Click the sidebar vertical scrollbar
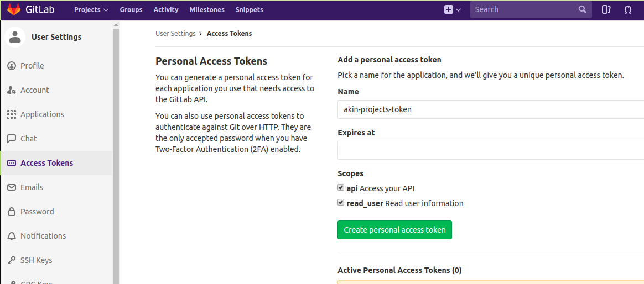The image size is (644, 284). (116, 155)
